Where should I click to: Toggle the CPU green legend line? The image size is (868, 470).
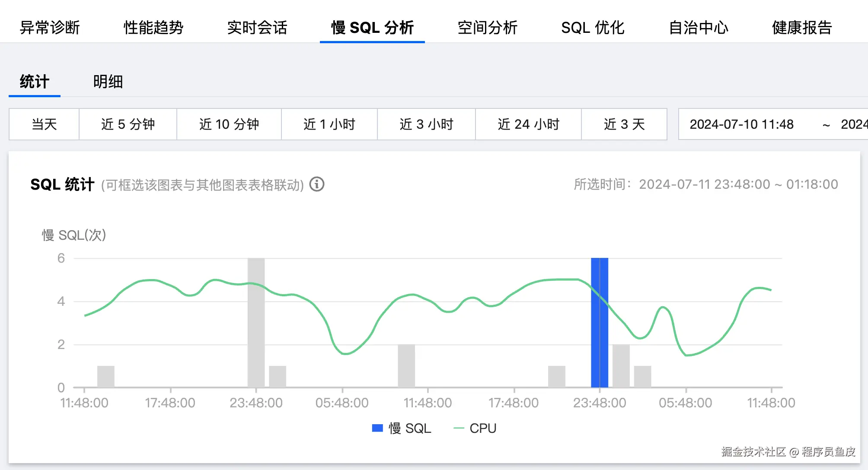click(x=459, y=428)
